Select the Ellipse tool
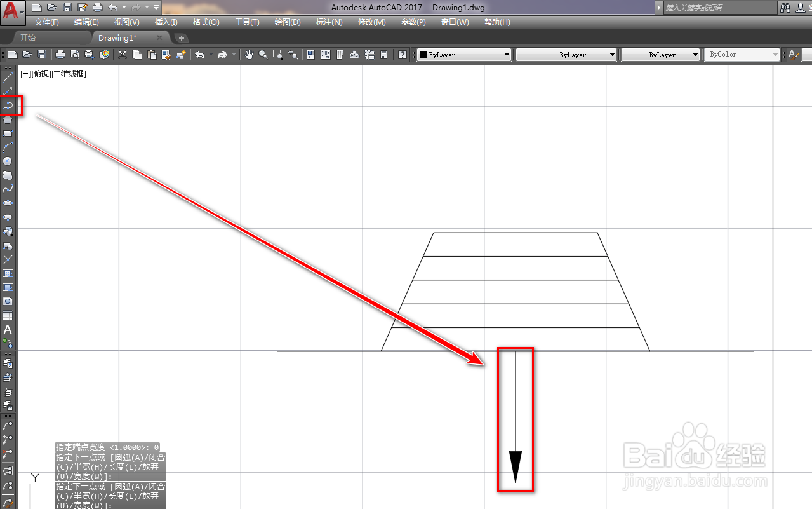 pos(8,203)
